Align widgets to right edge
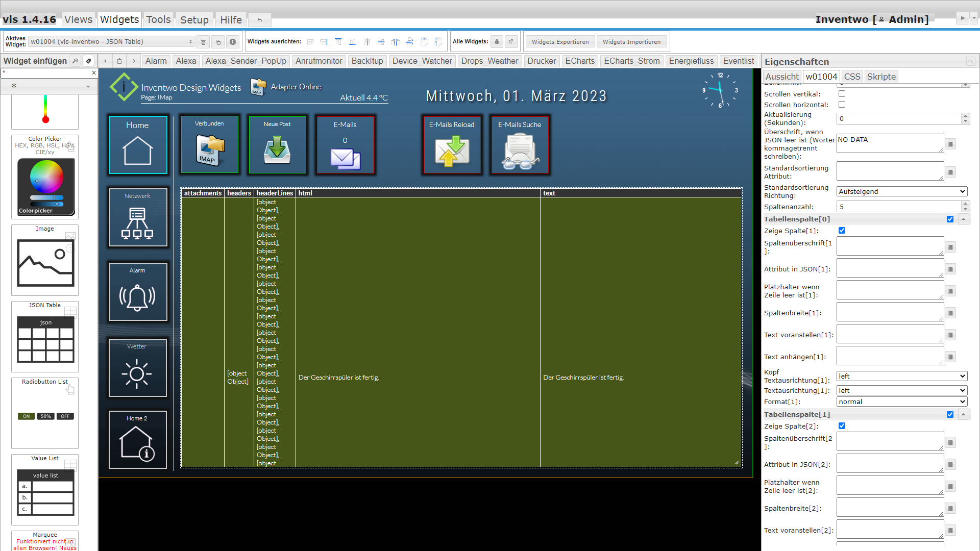Image resolution: width=980 pixels, height=551 pixels. 324,42
